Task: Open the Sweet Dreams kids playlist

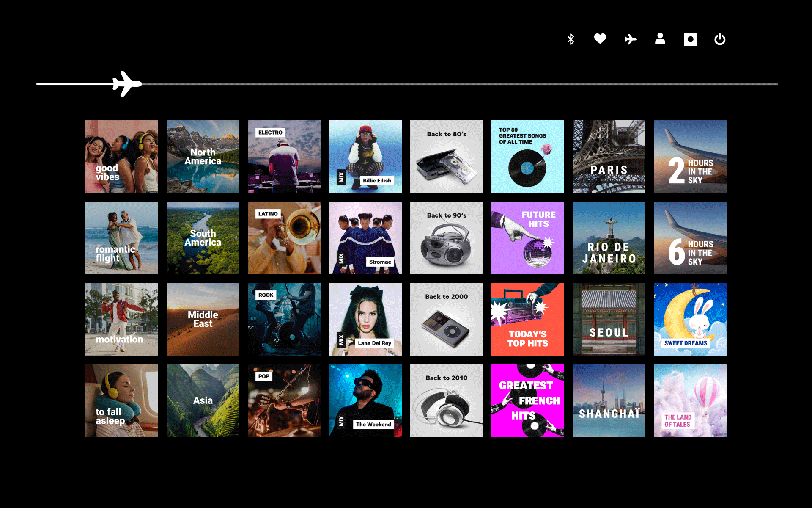Action: pyautogui.click(x=690, y=319)
